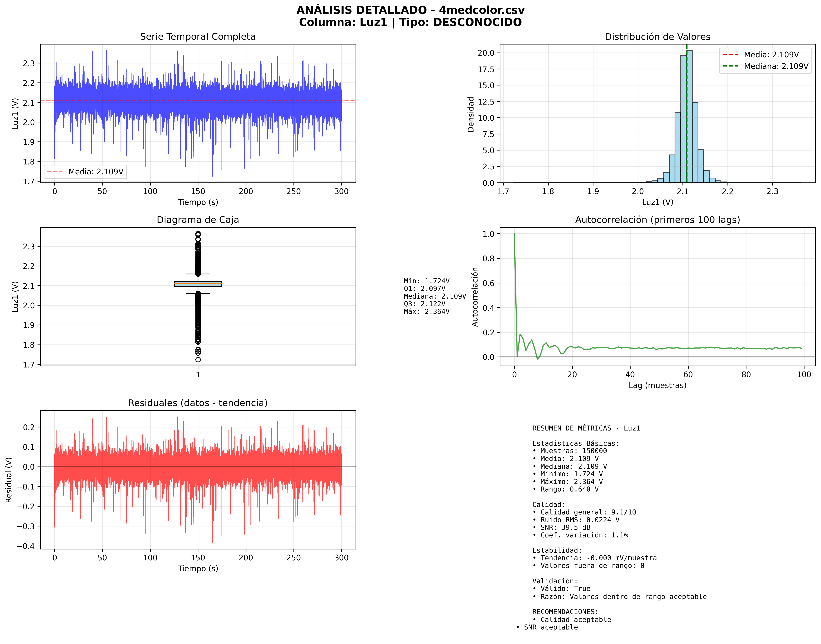Click the 'Diagrama de Caja' title
Screen dimensions: 821x644
click(197, 220)
